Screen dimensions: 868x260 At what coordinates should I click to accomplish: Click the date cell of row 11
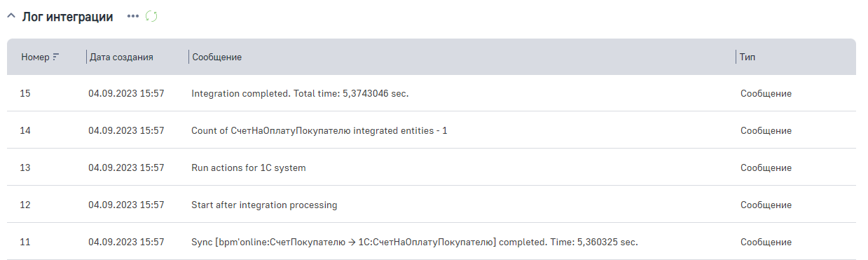click(126, 242)
